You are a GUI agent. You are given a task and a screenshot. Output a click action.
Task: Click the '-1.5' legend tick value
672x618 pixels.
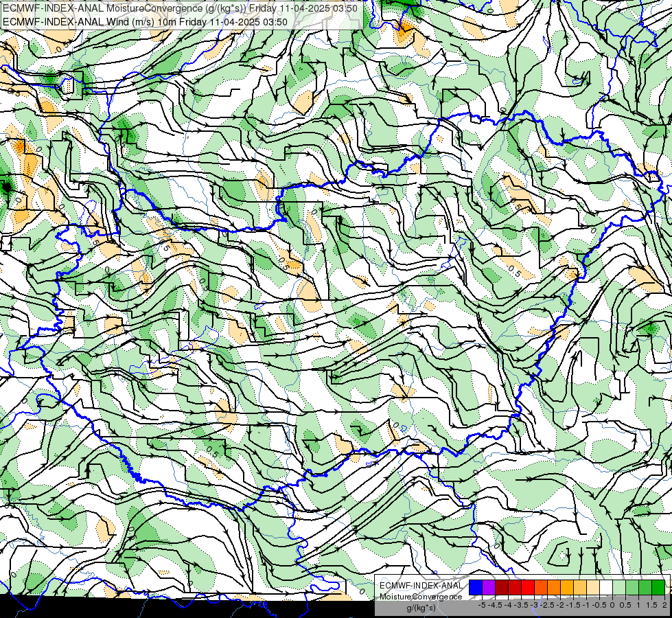(573, 605)
